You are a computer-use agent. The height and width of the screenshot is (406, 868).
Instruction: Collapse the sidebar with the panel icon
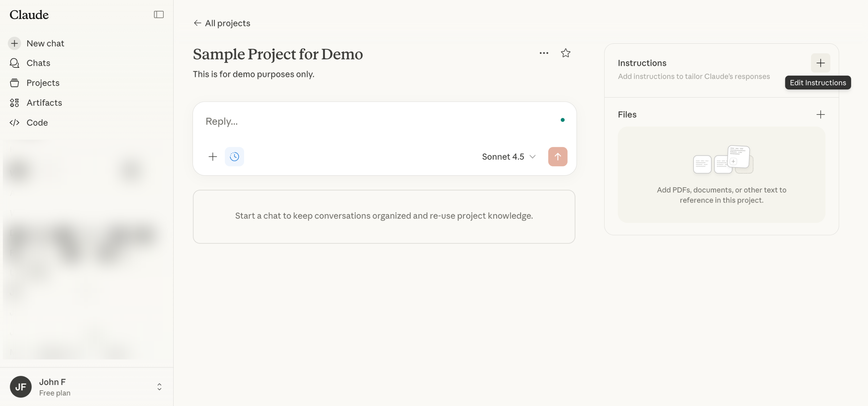(x=159, y=15)
